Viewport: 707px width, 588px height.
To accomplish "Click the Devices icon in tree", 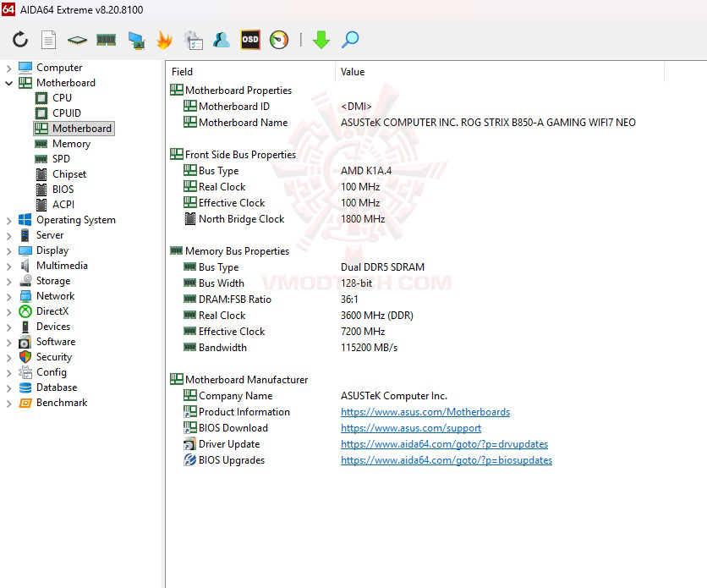I will click(x=25, y=327).
